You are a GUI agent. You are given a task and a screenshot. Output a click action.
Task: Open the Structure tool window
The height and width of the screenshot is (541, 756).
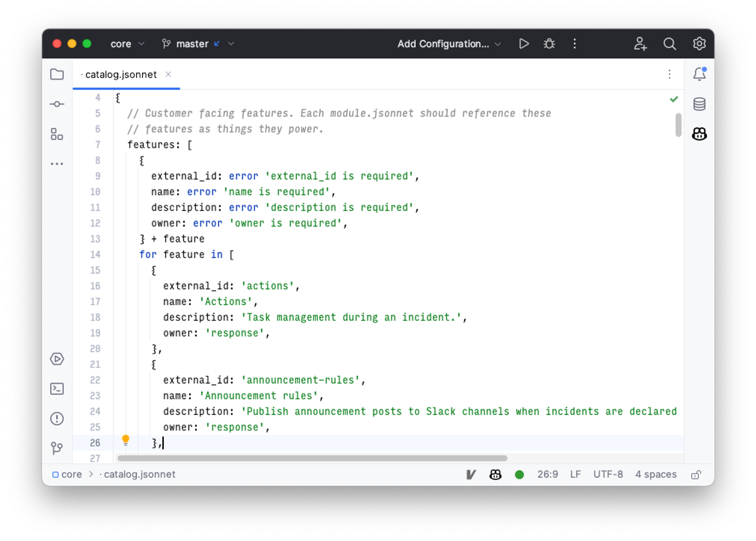[57, 134]
